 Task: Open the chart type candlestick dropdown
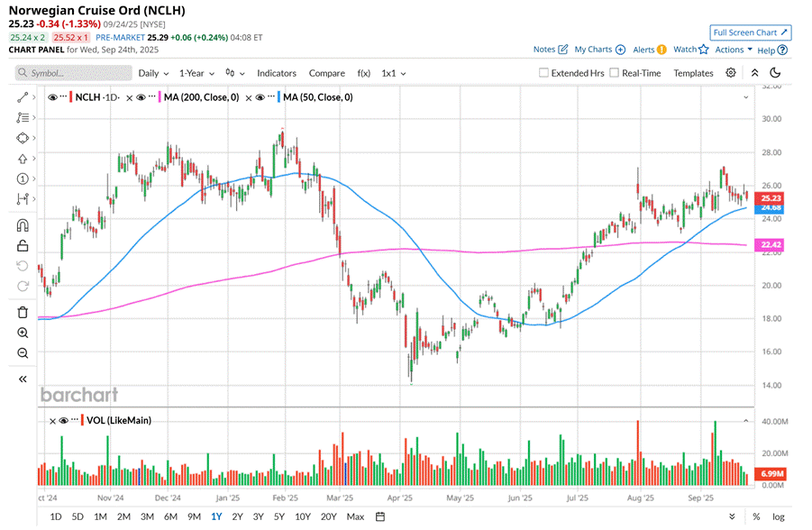(x=235, y=73)
